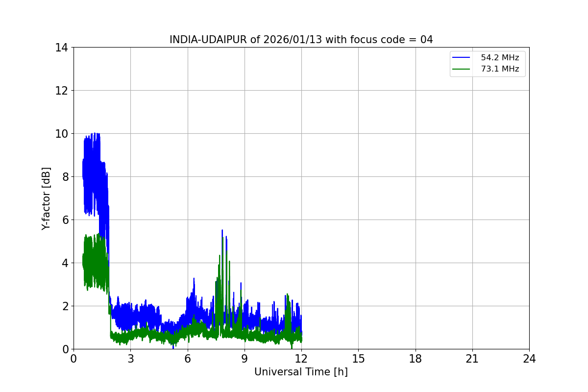Click x-axis tick label 18
This screenshot has width=588, height=392.
point(416,359)
